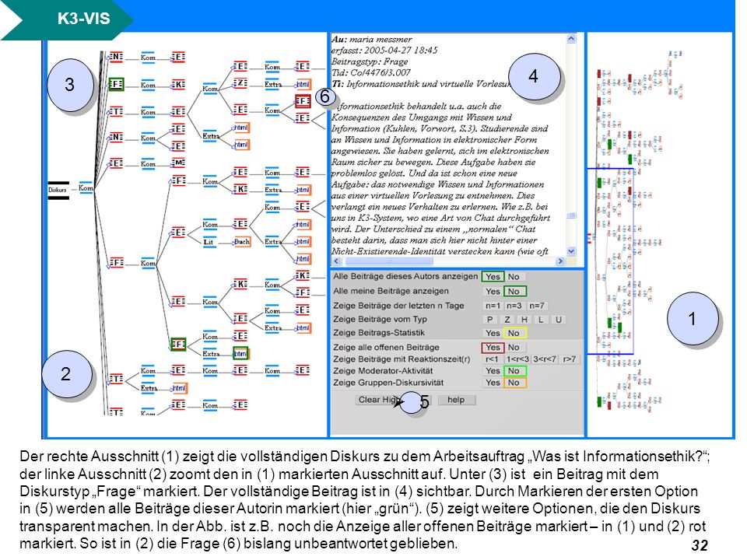
Task: Select reaction time r<1
Action: [492, 359]
